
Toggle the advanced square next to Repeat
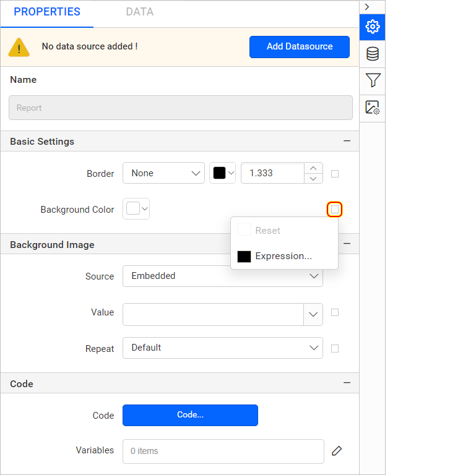pos(335,348)
